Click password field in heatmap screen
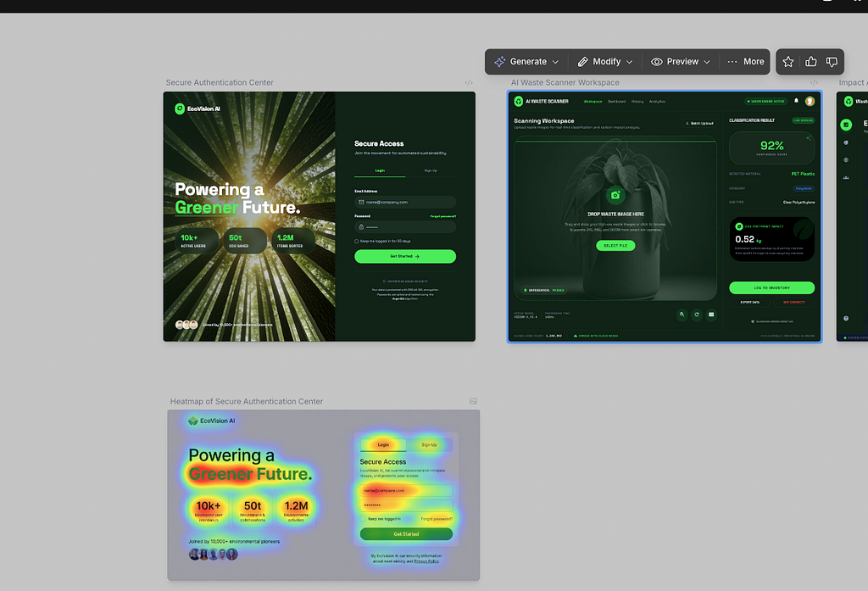The image size is (868, 591). [x=406, y=505]
